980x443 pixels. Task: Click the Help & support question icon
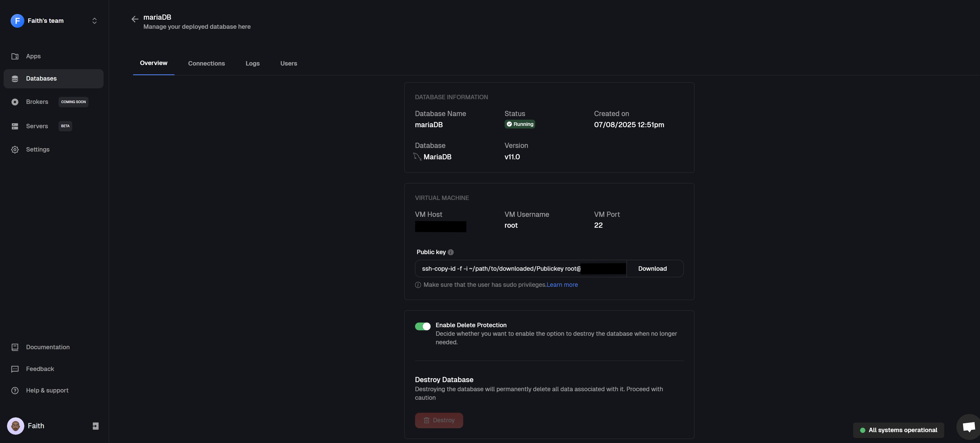15,390
